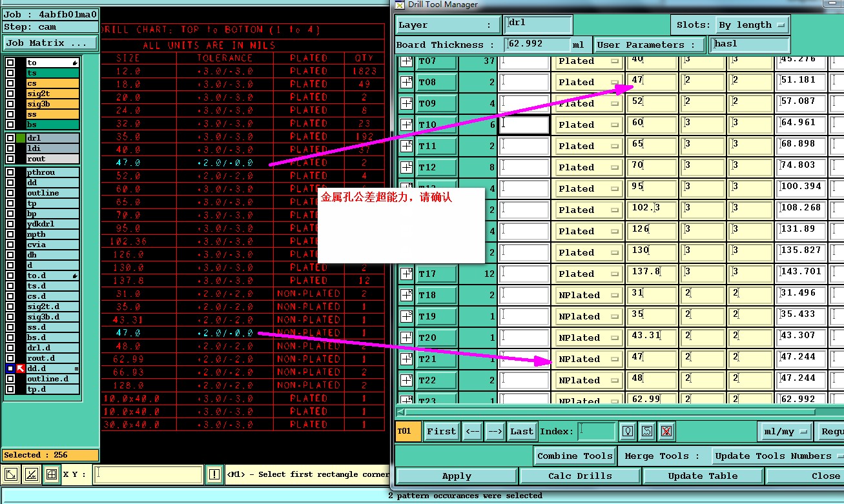The image size is (844, 504).
Task: Toggle the blue checkbox for layer dd.d
Action: pos(10,368)
